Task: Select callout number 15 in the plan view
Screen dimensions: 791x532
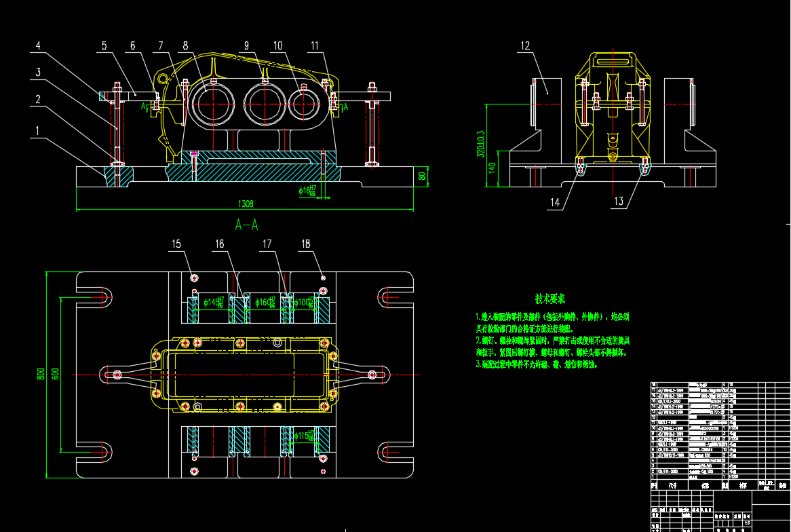Action: tap(176, 244)
